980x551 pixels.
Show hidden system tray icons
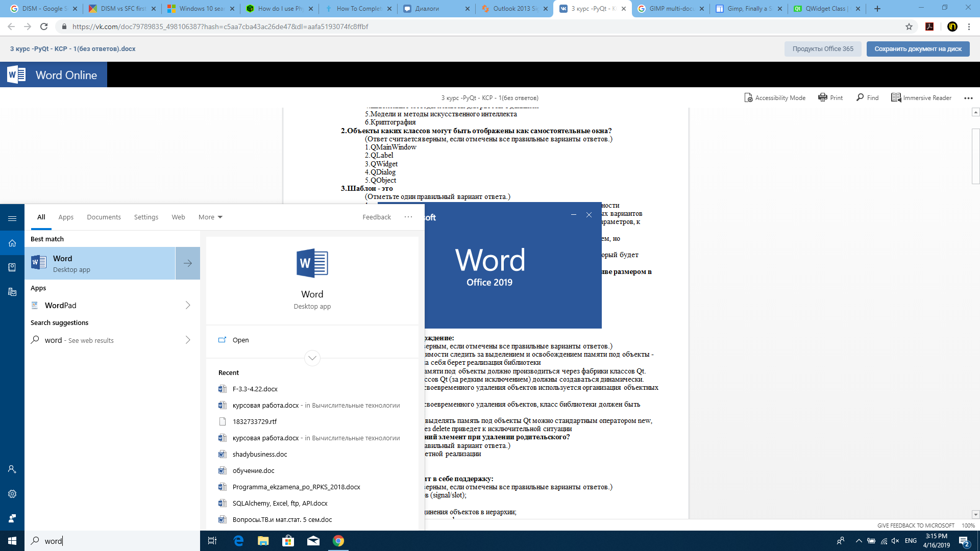coord(859,541)
